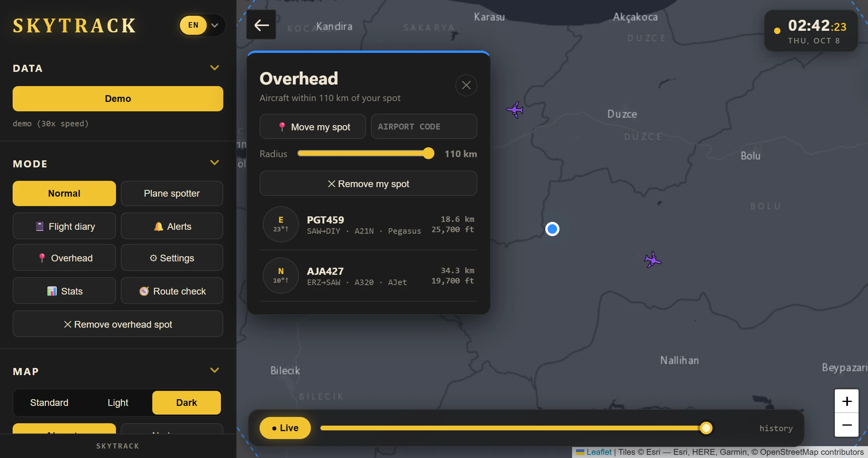Click the clock showing 02:42:23
The image size is (868, 458).
coord(817,26)
